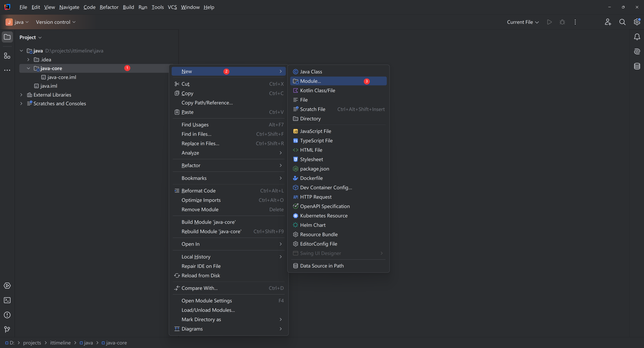Expand External Libraries node
Image resolution: width=644 pixels, height=348 pixels.
point(21,95)
